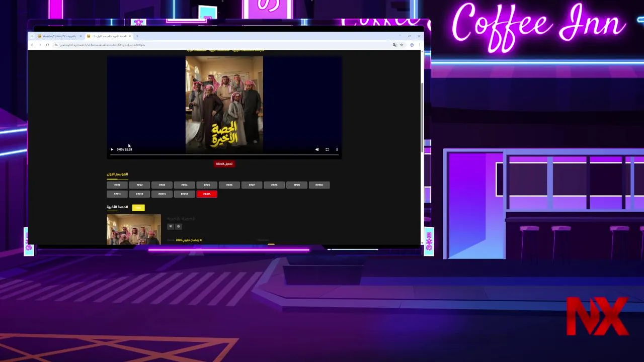Open the show thumbnail below the episode list
Image resolution: width=644 pixels, height=362 pixels.
coord(134,230)
